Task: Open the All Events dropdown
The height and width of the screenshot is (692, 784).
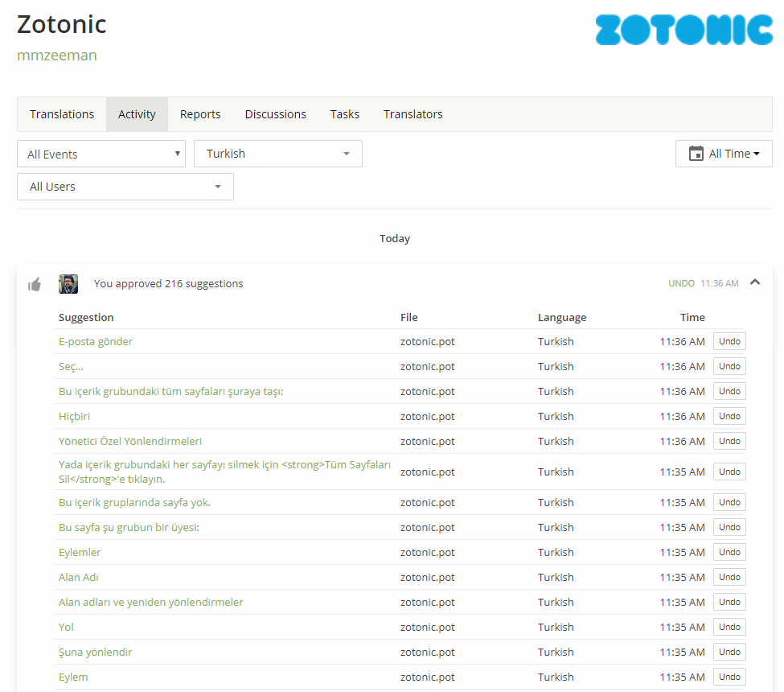Action: click(x=101, y=154)
